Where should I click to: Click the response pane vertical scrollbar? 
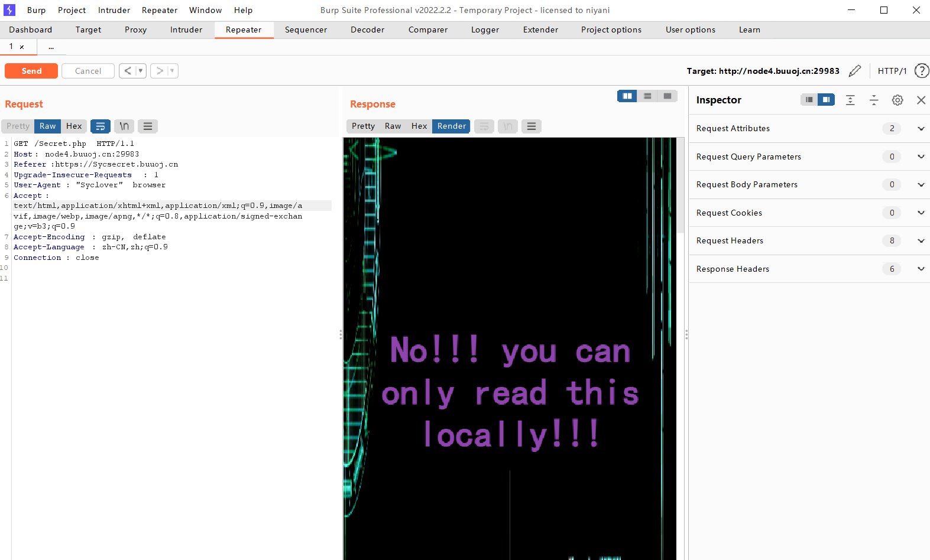point(681,185)
